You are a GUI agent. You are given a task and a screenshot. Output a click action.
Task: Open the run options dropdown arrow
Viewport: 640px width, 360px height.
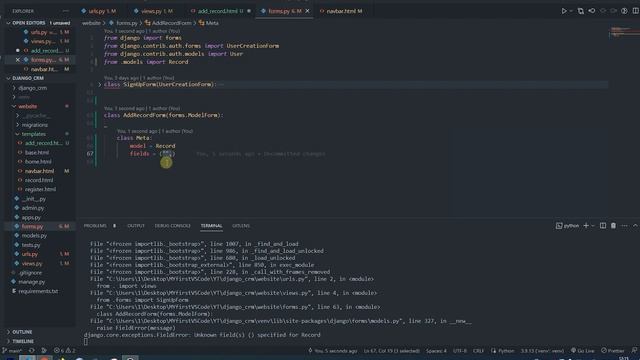[571, 11]
